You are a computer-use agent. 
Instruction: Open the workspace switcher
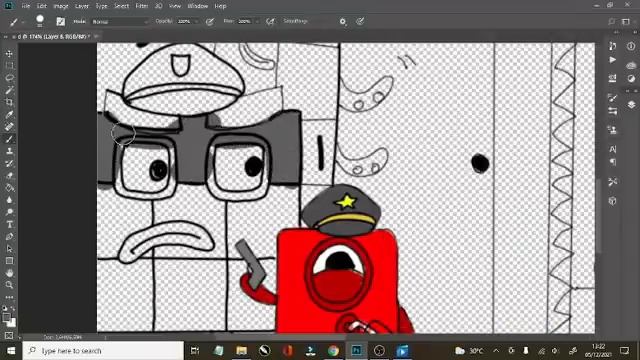[x=626, y=22]
